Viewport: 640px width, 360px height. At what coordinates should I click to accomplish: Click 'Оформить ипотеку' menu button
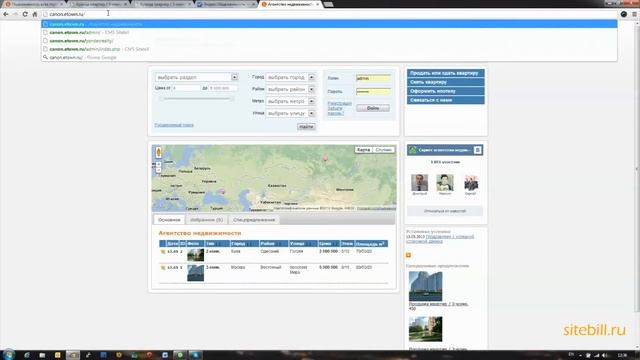click(445, 91)
